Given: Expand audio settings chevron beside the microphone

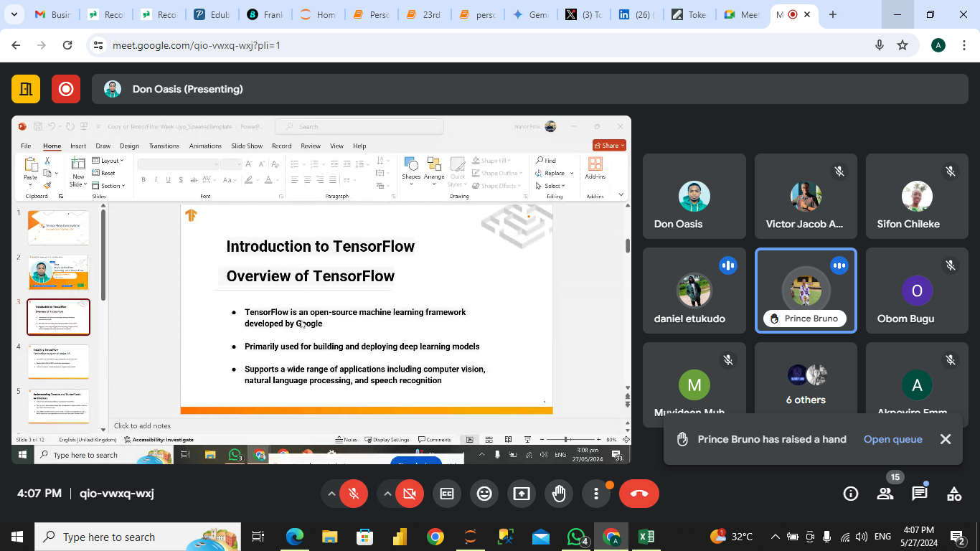Looking at the screenshot, I should coord(331,494).
